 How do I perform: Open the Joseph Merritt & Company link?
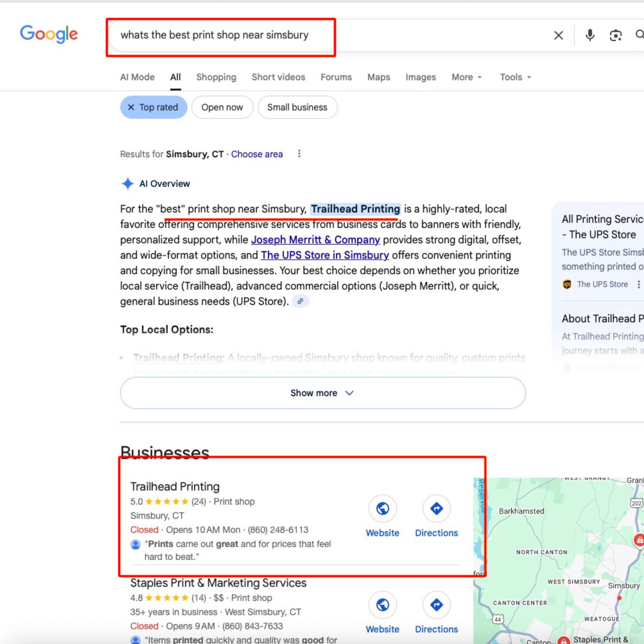coord(315,239)
